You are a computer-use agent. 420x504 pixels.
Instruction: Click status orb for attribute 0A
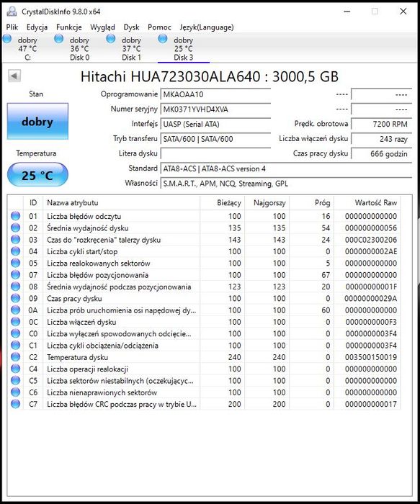tap(15, 310)
